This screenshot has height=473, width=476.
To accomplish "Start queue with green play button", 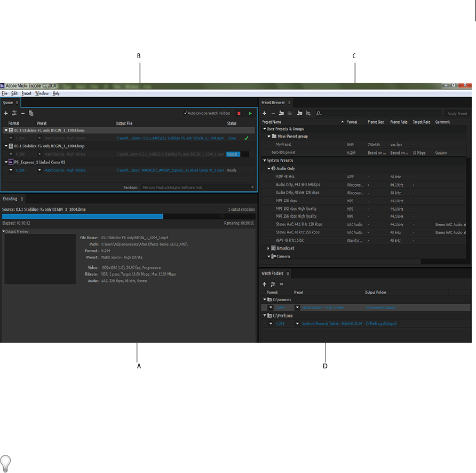I will 250,113.
